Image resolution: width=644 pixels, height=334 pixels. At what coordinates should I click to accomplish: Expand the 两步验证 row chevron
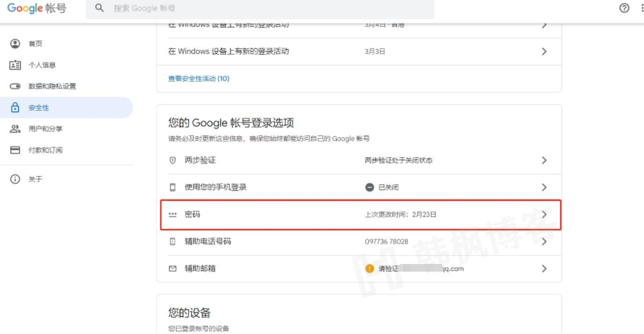[544, 160]
